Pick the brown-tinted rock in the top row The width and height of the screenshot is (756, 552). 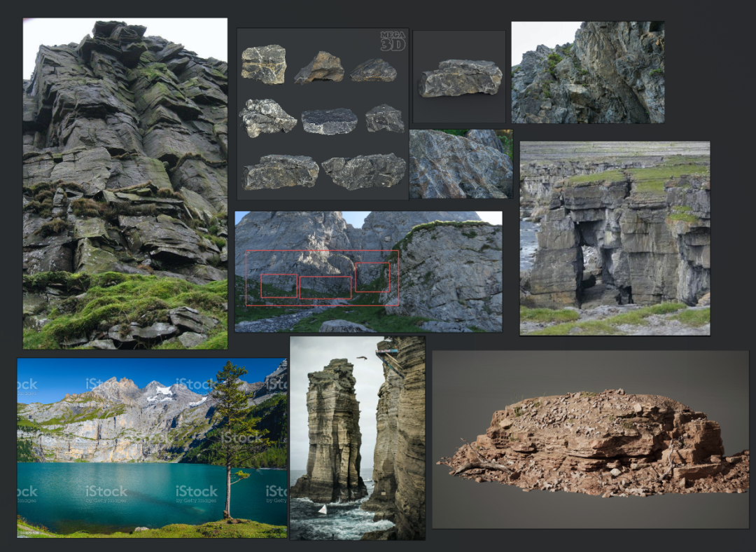click(319, 67)
